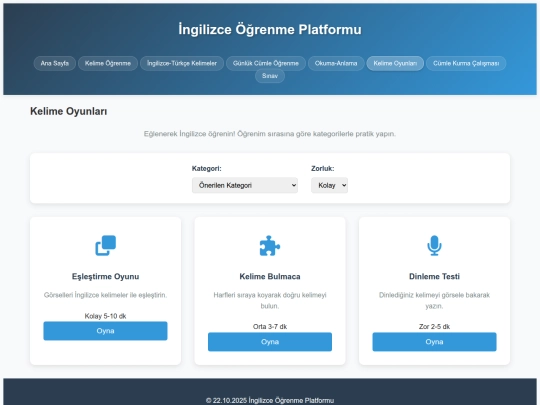
Task: Click the Eşleştirme Oyunu cards icon
Action: click(105, 246)
